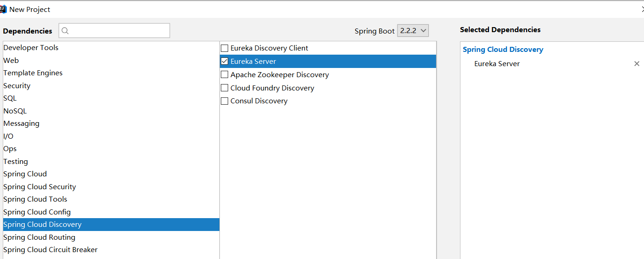Choose the Ops category

[111, 149]
